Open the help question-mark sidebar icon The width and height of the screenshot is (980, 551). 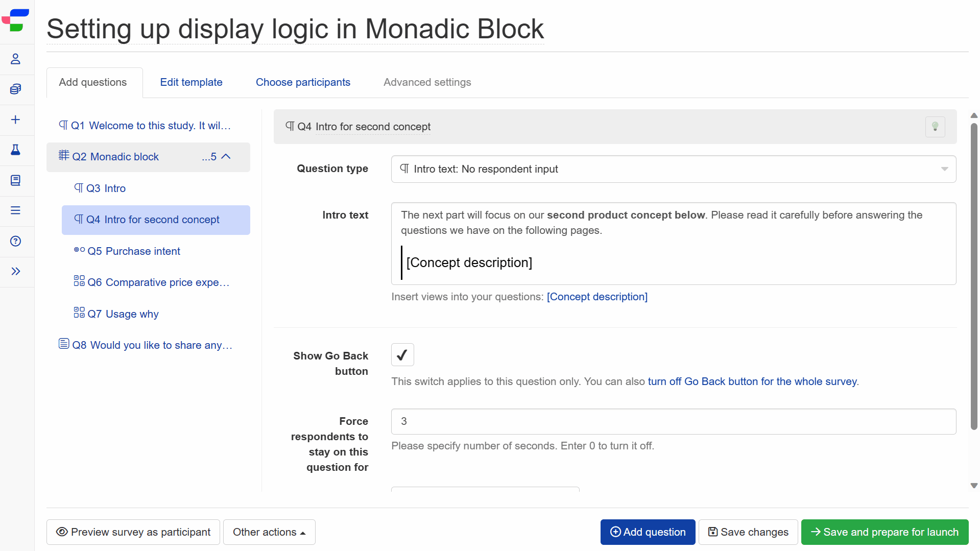point(15,241)
